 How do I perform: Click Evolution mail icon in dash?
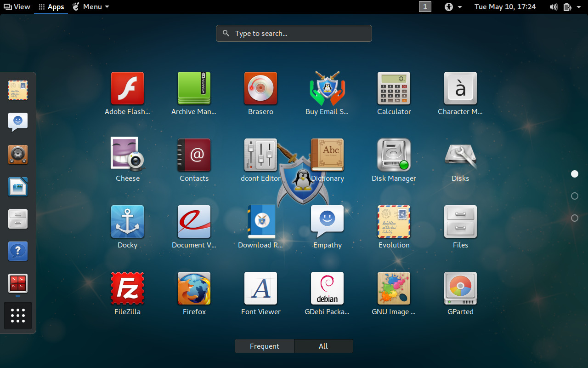18,90
